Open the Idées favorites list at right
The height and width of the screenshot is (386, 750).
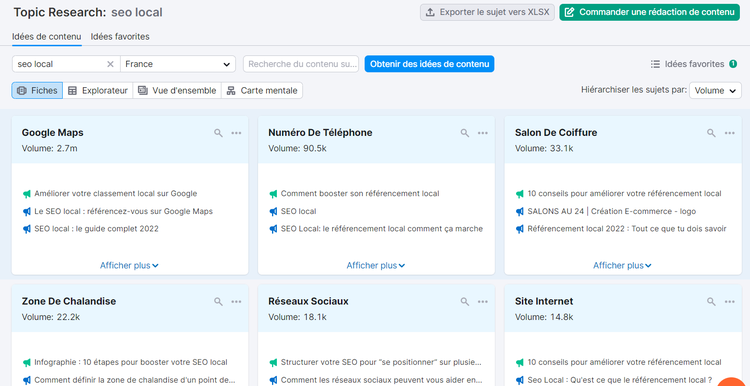tap(687, 64)
